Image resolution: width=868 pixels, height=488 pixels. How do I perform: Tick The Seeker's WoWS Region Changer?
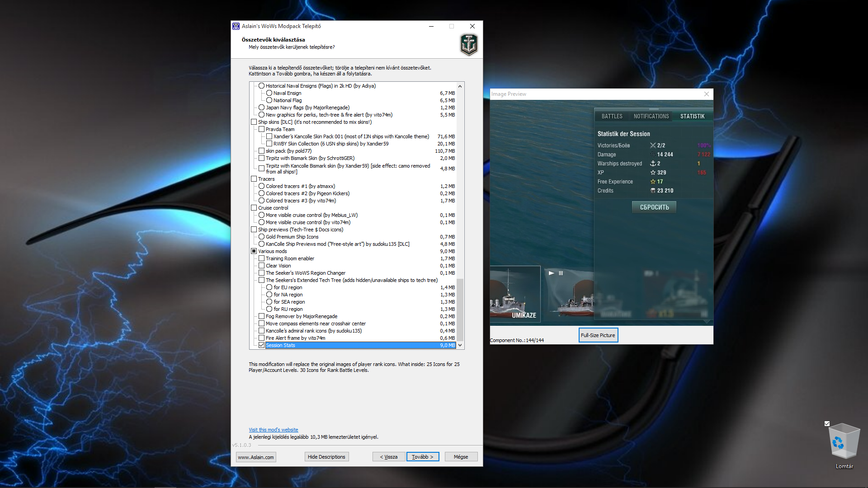click(261, 273)
